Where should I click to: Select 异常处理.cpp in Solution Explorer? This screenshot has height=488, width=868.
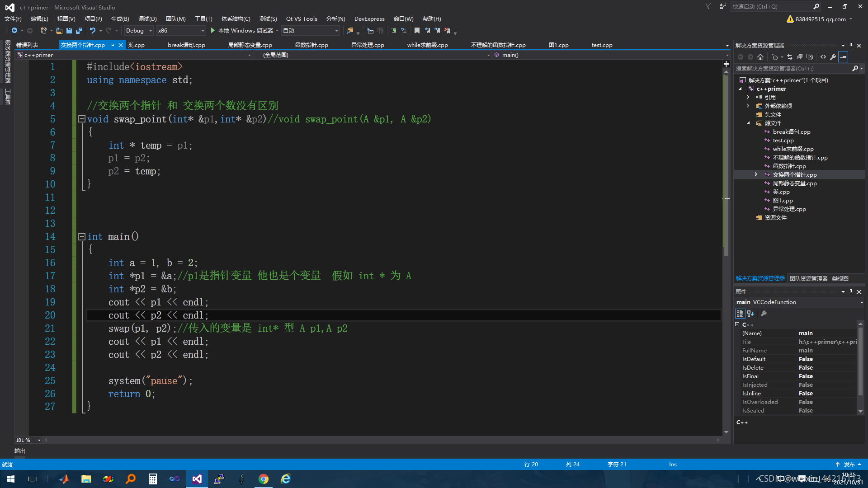click(x=789, y=209)
